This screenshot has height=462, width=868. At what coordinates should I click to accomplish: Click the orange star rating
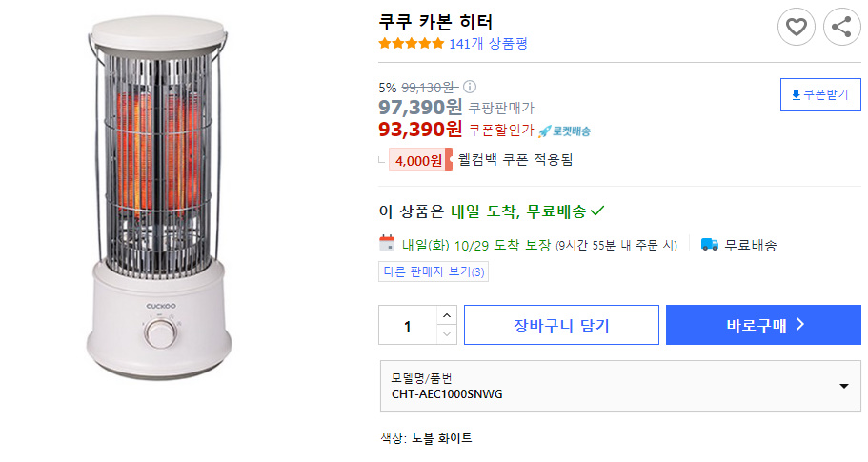tap(412, 43)
